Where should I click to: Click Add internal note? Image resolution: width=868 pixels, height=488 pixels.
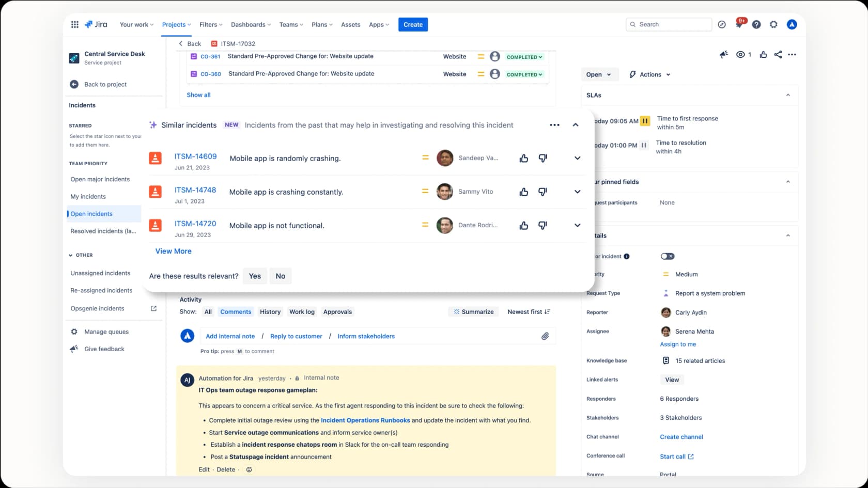point(230,336)
